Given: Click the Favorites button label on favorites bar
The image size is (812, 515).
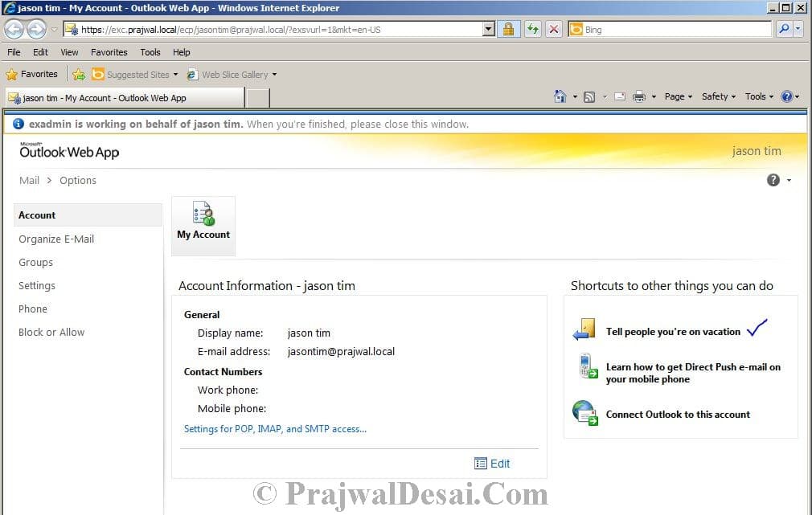Looking at the screenshot, I should click(x=39, y=75).
